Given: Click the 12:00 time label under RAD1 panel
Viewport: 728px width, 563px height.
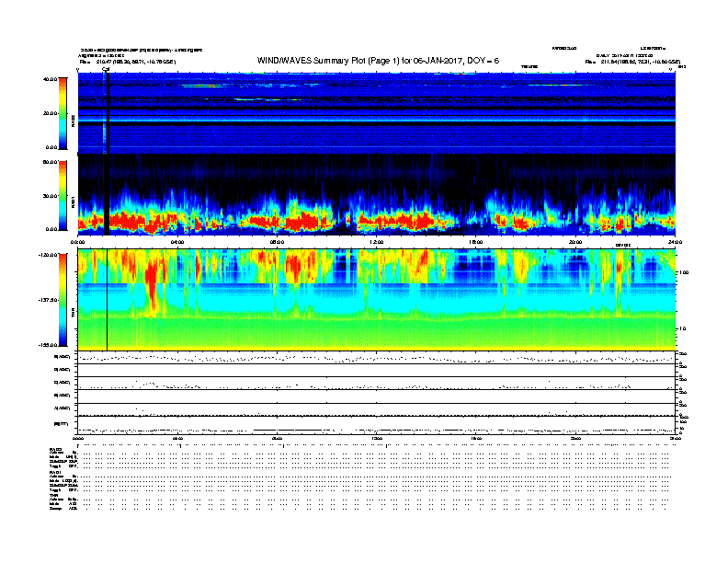Looking at the screenshot, I should coord(377,242).
